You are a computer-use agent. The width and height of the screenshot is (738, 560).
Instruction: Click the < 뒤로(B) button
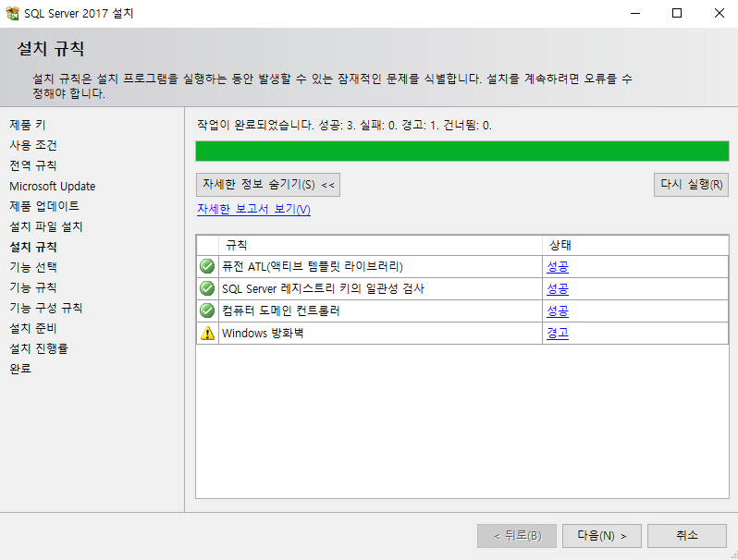pos(517,536)
